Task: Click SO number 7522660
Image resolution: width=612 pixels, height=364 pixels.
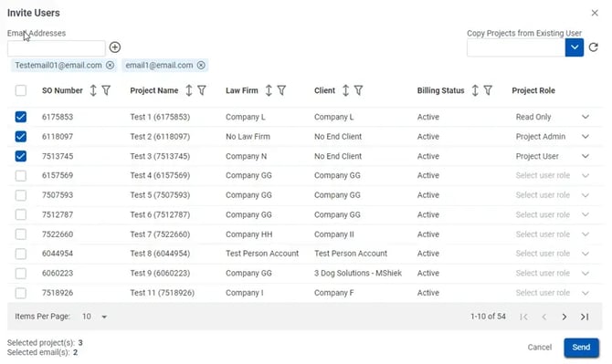Action: click(58, 234)
